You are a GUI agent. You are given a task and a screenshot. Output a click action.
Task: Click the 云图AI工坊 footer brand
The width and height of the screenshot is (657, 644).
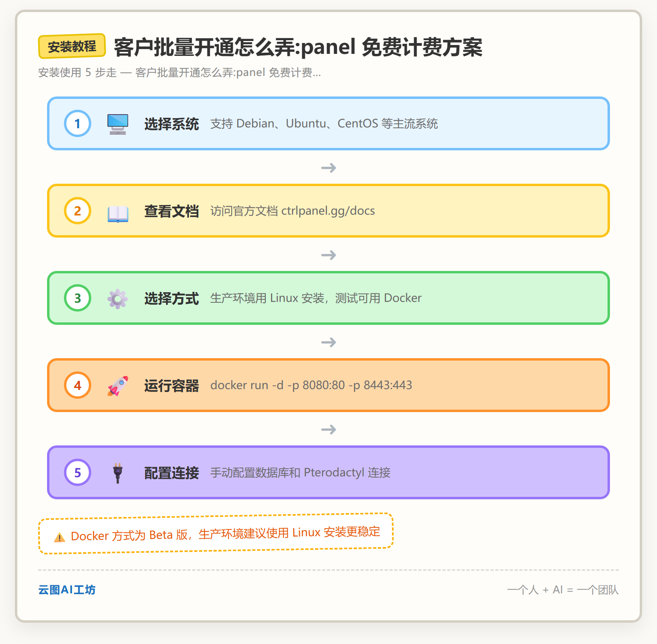67,590
